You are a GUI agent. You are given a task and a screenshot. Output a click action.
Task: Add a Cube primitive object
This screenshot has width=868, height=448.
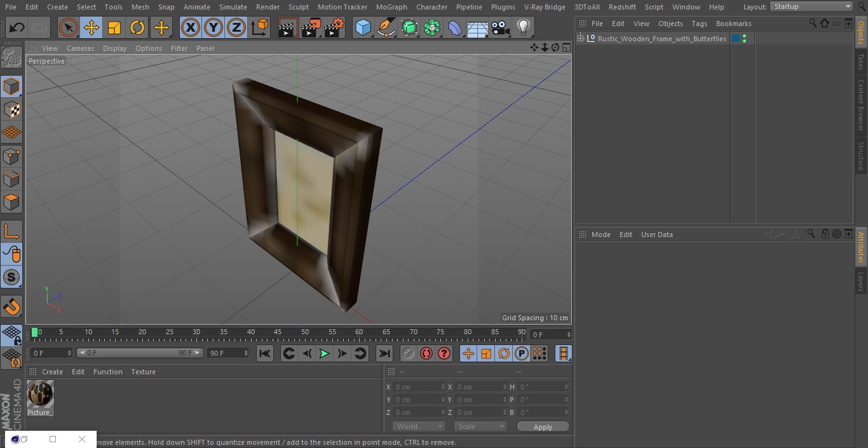point(363,27)
